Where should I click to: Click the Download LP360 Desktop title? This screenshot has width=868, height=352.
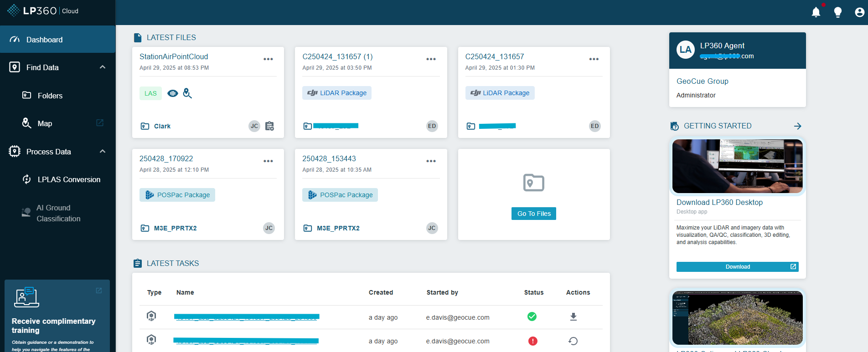click(x=719, y=202)
